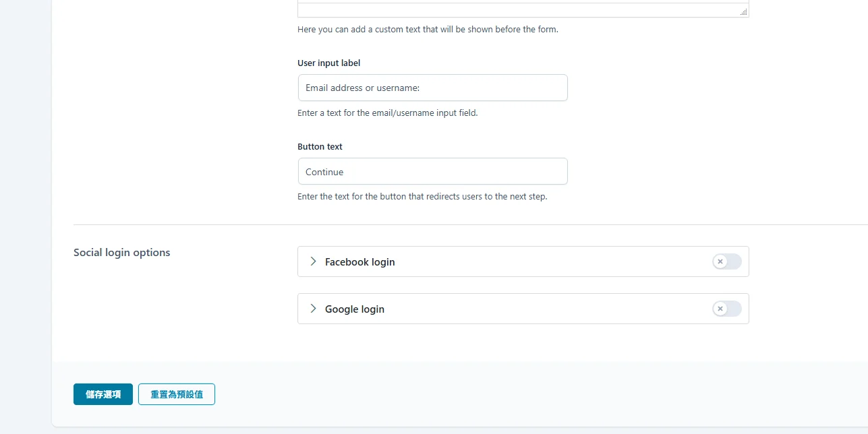Click the "User input label" field label
Image resolution: width=868 pixels, height=434 pixels.
[x=329, y=63]
